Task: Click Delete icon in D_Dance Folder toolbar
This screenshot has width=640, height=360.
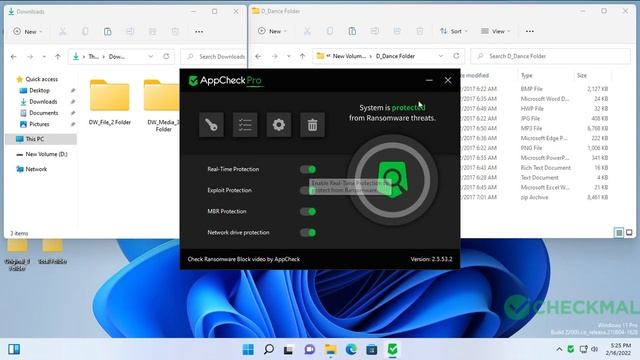Action: (x=419, y=31)
